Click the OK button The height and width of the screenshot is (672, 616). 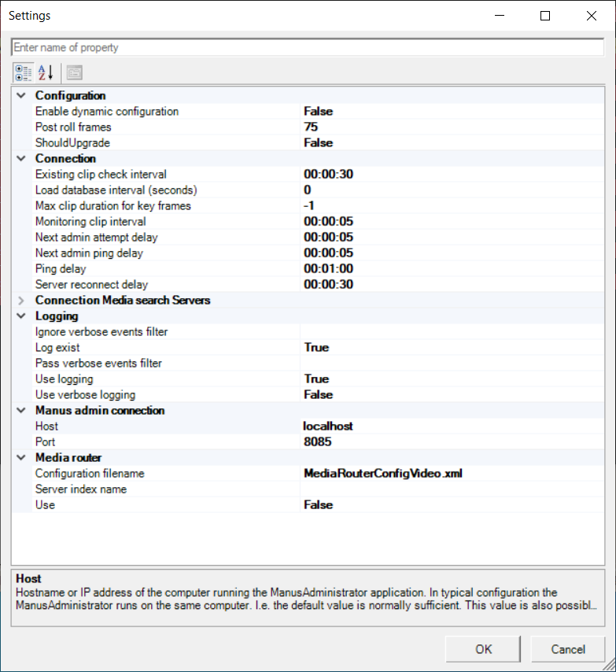point(483,649)
